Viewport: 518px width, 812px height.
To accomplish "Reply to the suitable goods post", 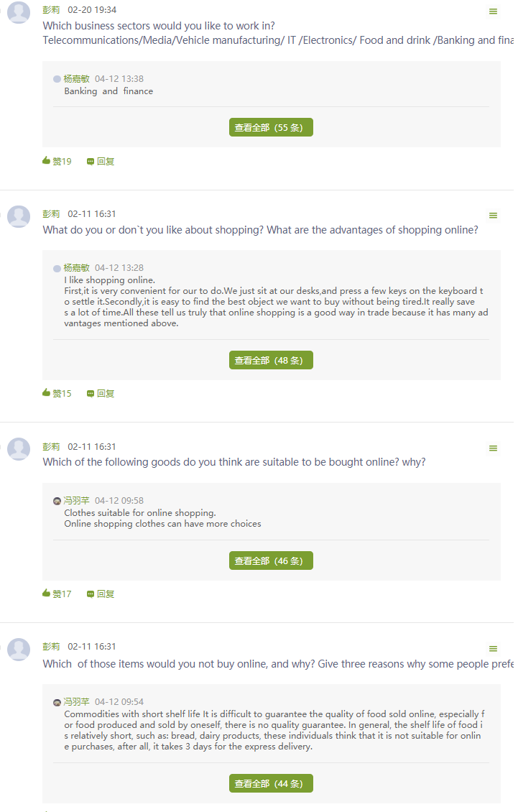I will click(101, 594).
